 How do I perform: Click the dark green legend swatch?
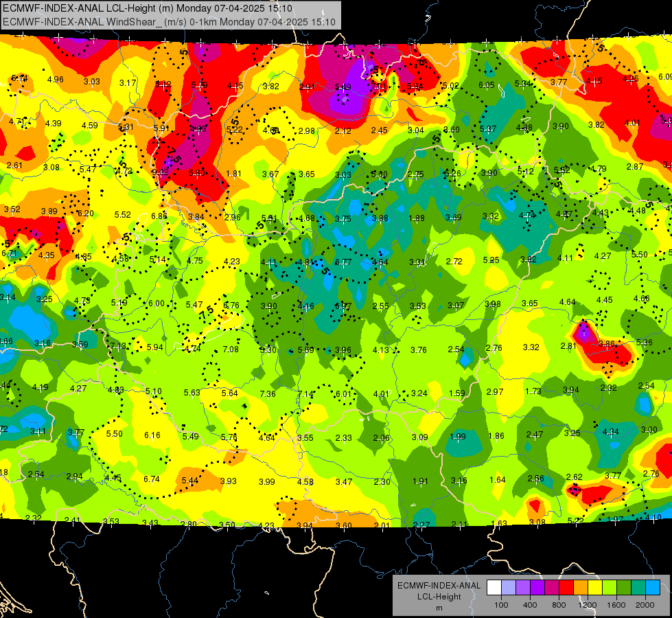(x=624, y=588)
